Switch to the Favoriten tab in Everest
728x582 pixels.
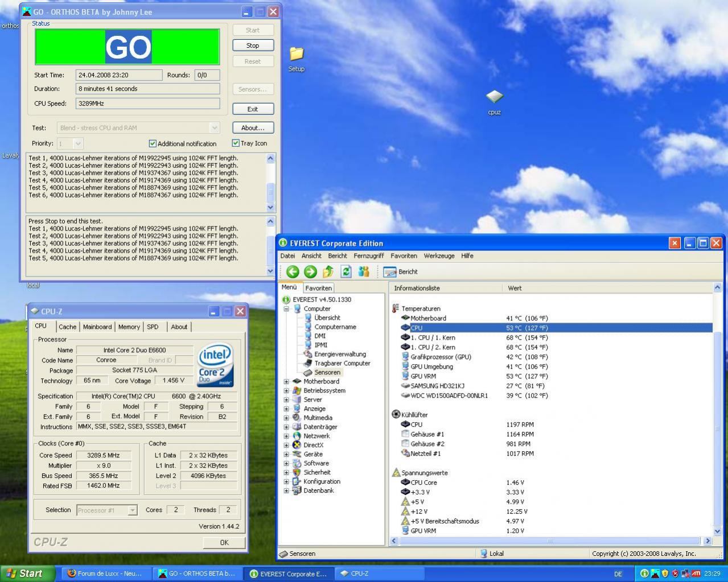tap(318, 288)
